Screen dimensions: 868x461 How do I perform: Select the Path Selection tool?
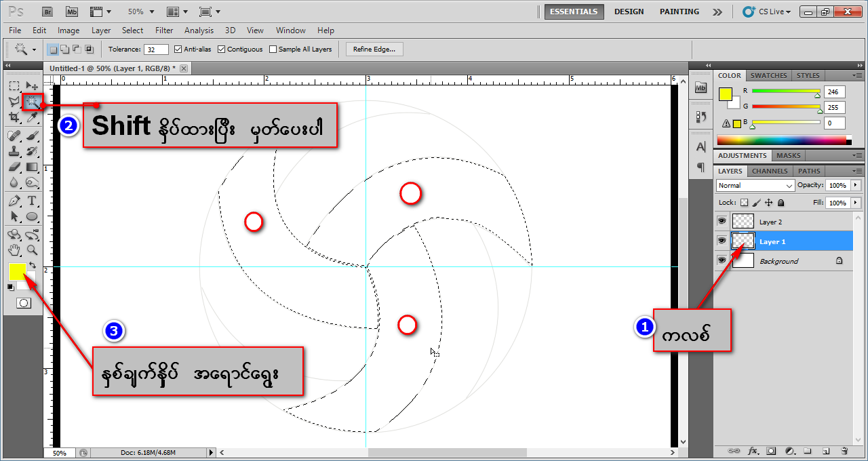tap(14, 216)
